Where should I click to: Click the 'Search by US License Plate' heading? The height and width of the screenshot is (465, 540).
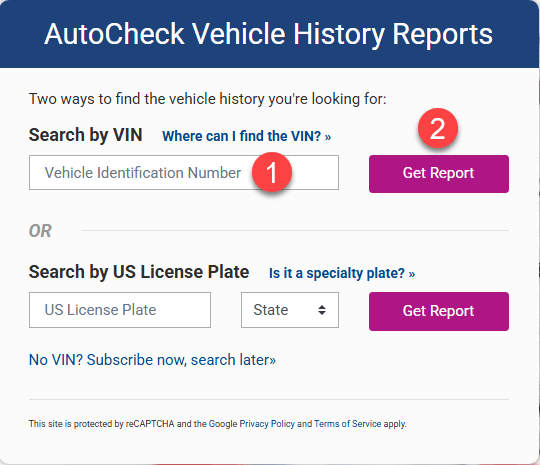point(139,272)
